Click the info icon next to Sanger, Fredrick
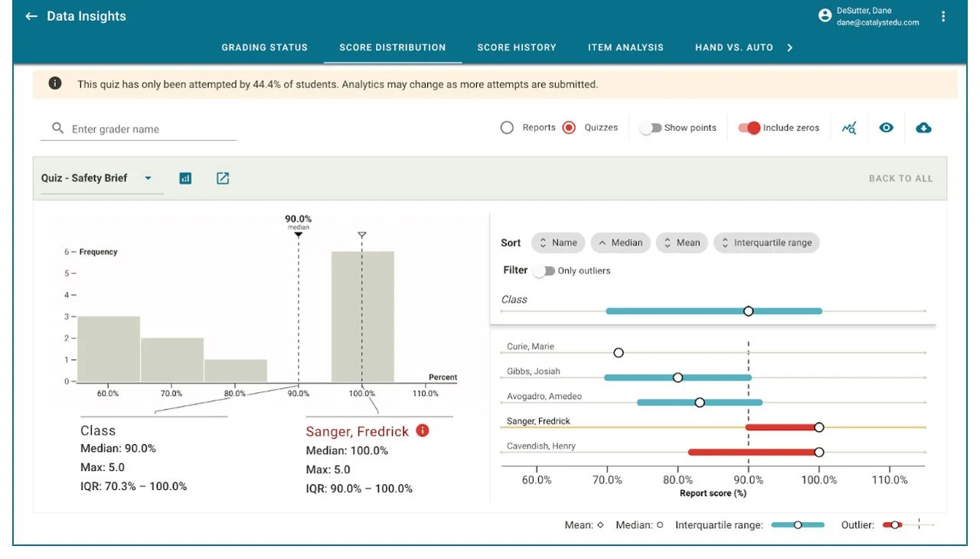This screenshot has width=980, height=559. point(422,430)
